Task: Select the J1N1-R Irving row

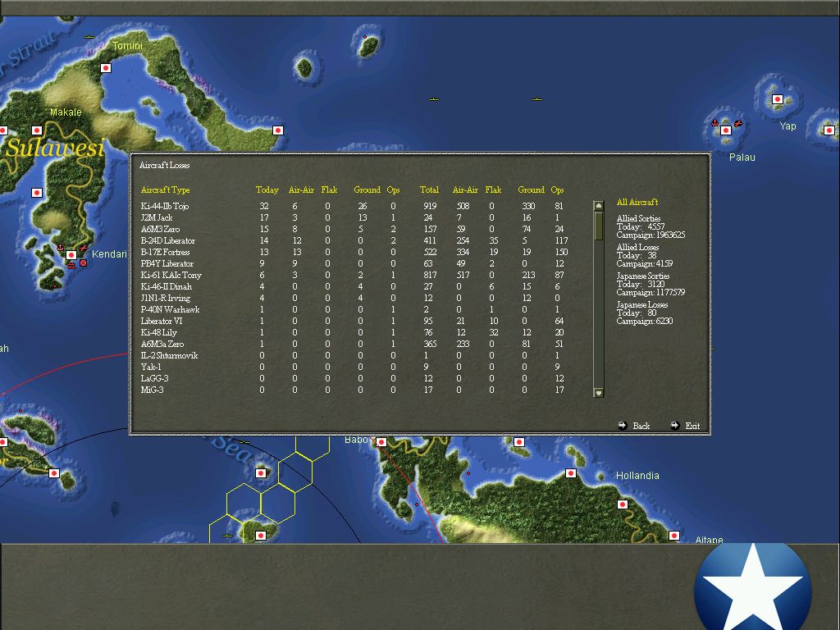Action: 354,298
